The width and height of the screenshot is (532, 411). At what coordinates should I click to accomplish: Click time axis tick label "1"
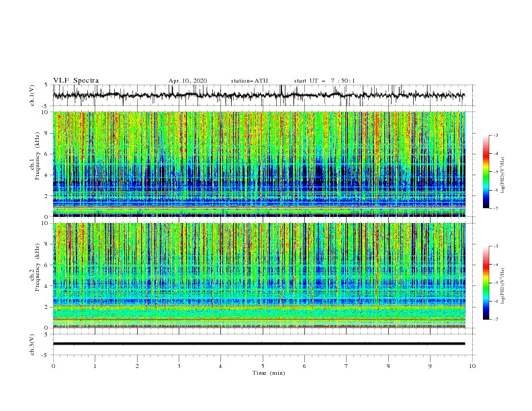coord(95,366)
